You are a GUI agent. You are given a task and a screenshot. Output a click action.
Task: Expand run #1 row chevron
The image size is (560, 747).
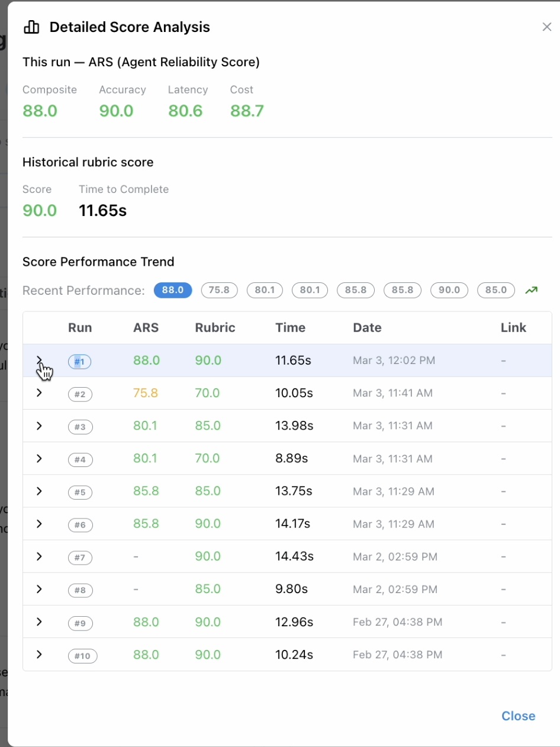(39, 360)
